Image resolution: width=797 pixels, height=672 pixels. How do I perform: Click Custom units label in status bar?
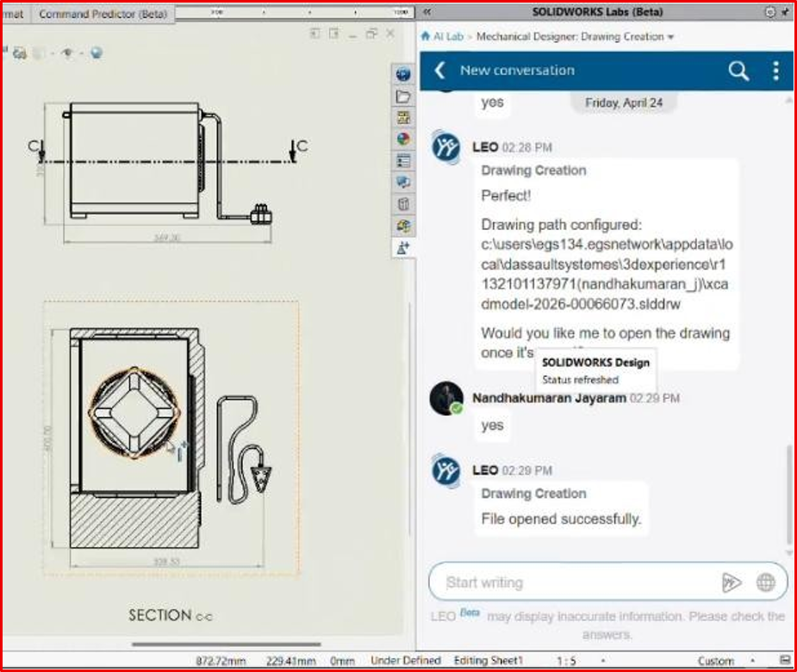(716, 661)
